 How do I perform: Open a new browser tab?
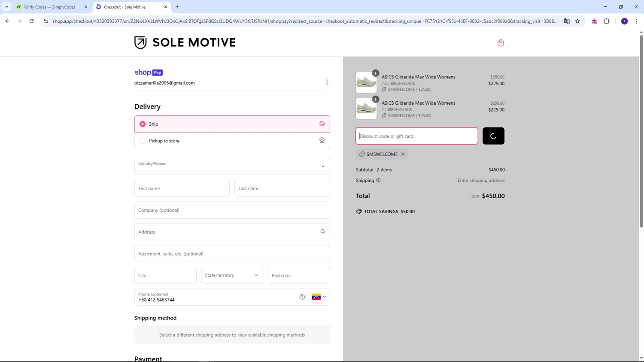pos(178,7)
